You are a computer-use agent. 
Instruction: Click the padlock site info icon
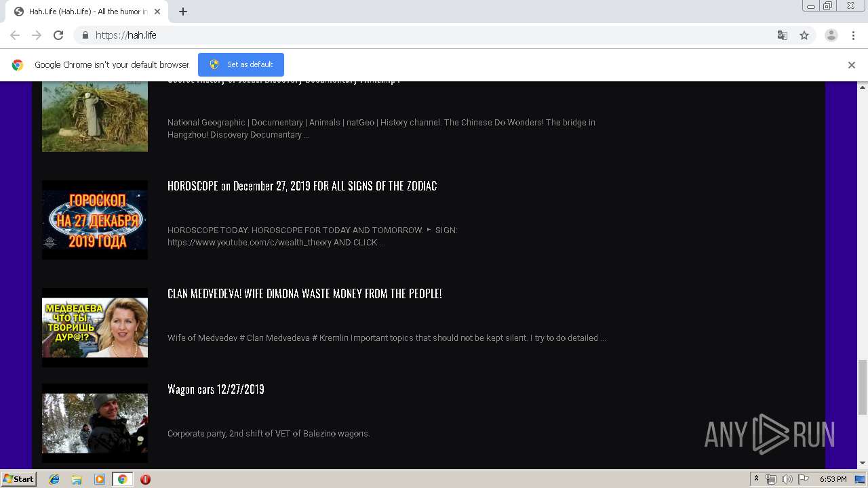click(x=85, y=35)
